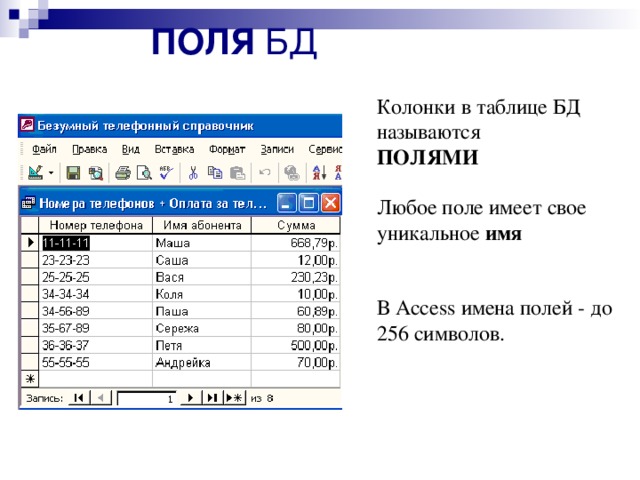Select the Номер телефона column header
The image size is (640, 480).
coord(96,225)
